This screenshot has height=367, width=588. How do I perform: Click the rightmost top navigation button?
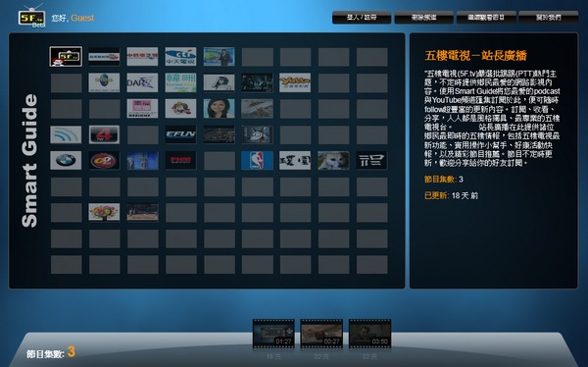click(x=548, y=18)
